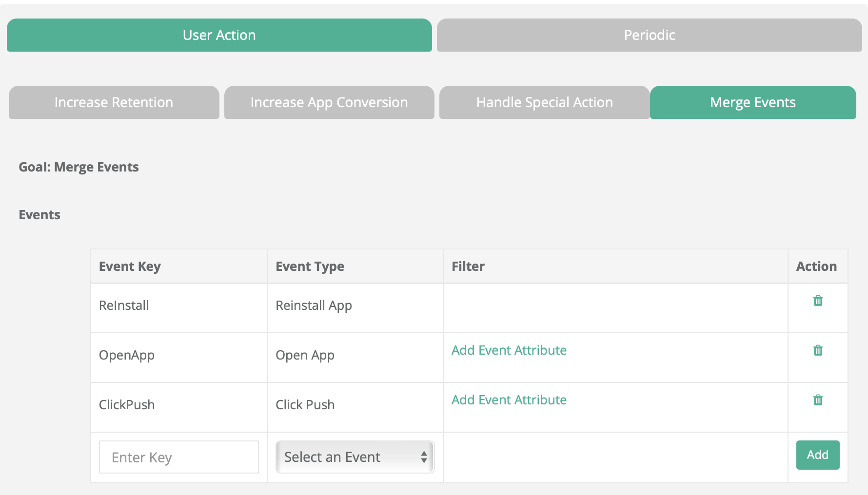Click the Filter column header

pos(468,267)
